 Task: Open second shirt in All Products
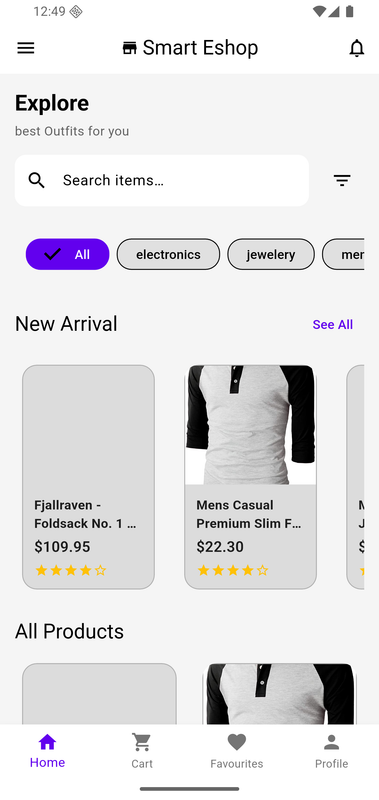(280, 694)
